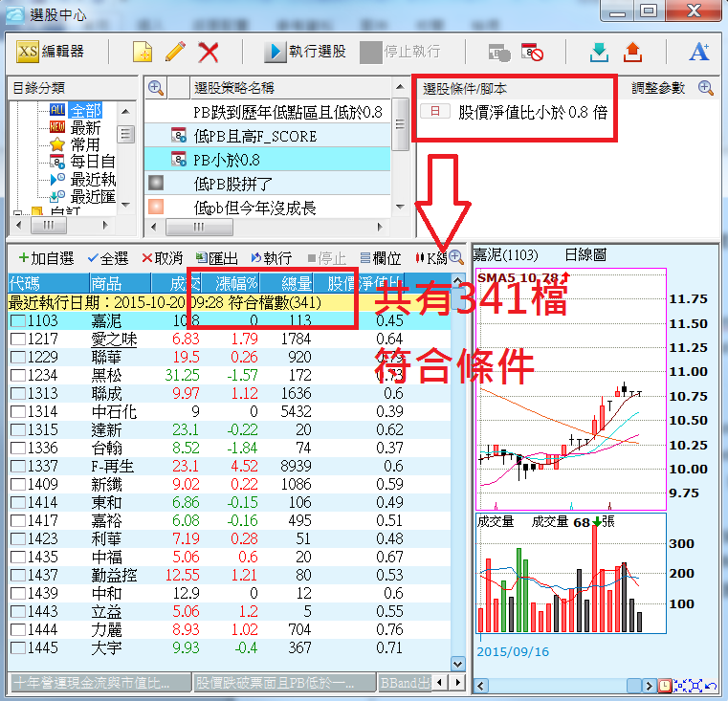This screenshot has width=728, height=701.
Task: Click the red X delete strategy icon
Action: (x=208, y=52)
